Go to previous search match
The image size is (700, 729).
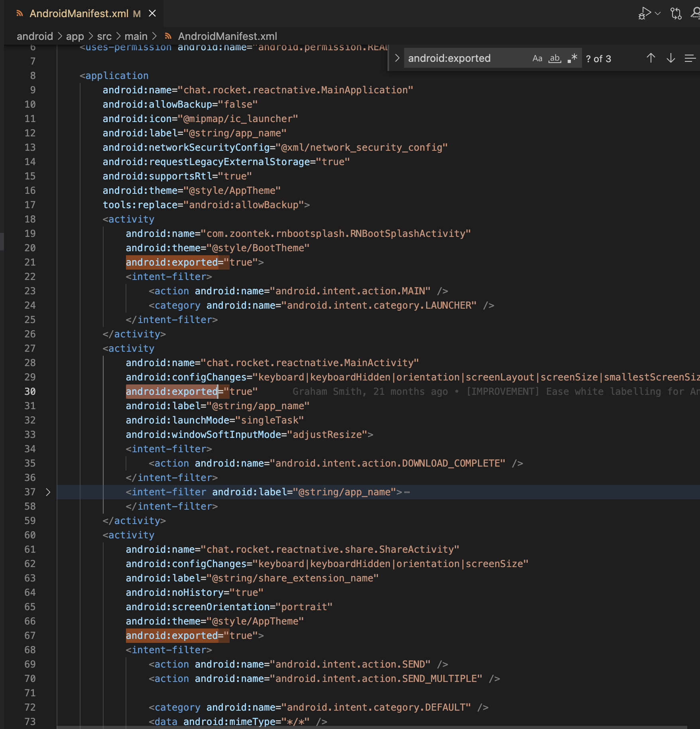point(651,58)
